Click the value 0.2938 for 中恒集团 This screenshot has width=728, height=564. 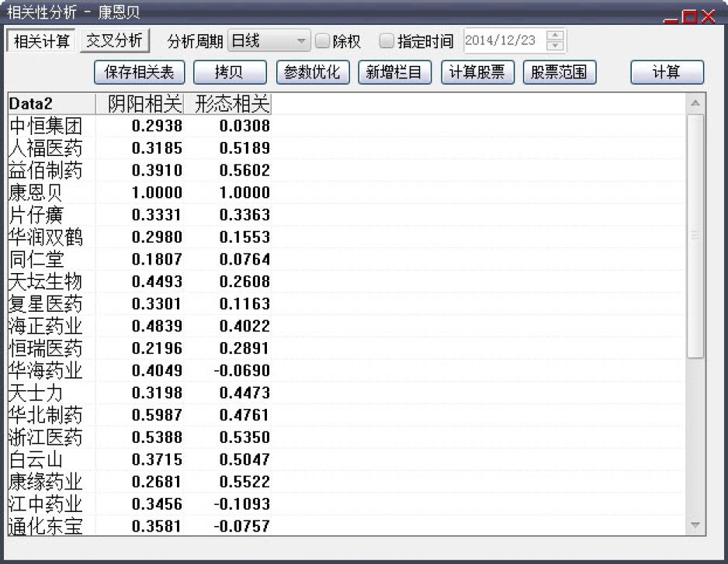[x=157, y=126]
